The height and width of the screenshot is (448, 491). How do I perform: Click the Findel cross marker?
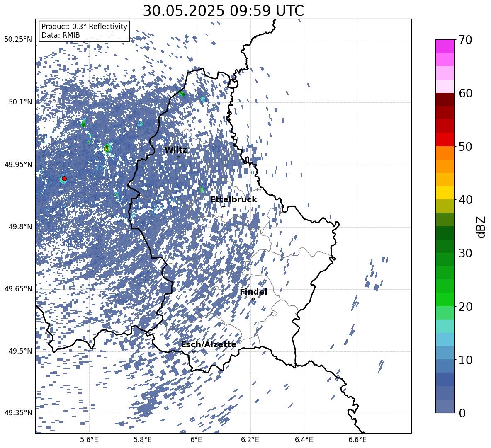pos(253,299)
